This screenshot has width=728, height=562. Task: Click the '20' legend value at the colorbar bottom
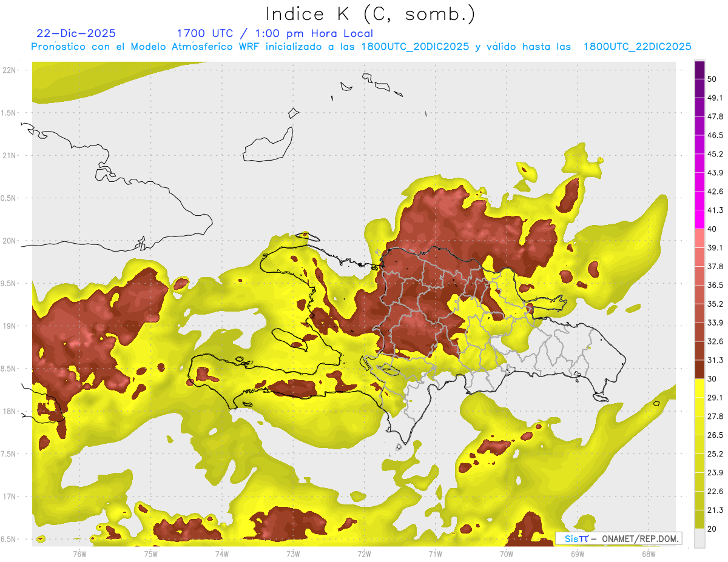tap(712, 529)
